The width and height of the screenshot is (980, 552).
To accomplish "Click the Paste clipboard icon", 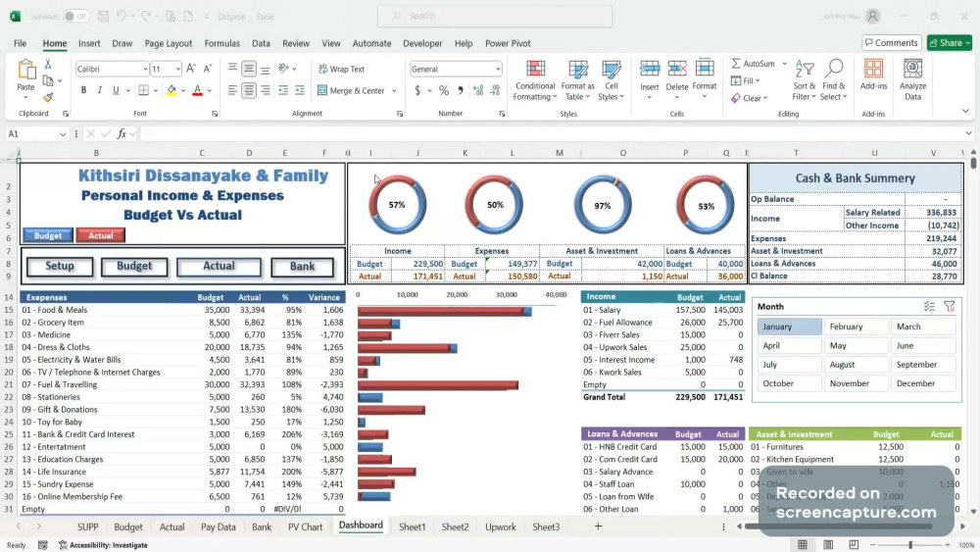I will 26,70.
